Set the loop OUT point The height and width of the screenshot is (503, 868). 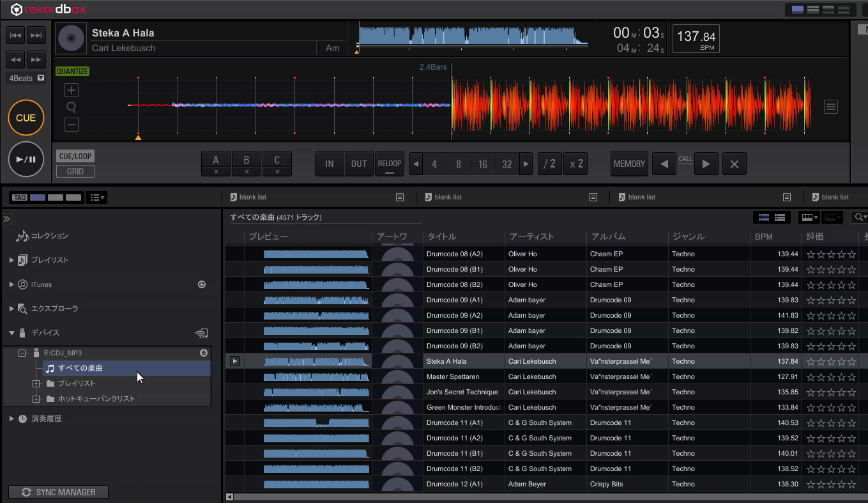click(359, 164)
